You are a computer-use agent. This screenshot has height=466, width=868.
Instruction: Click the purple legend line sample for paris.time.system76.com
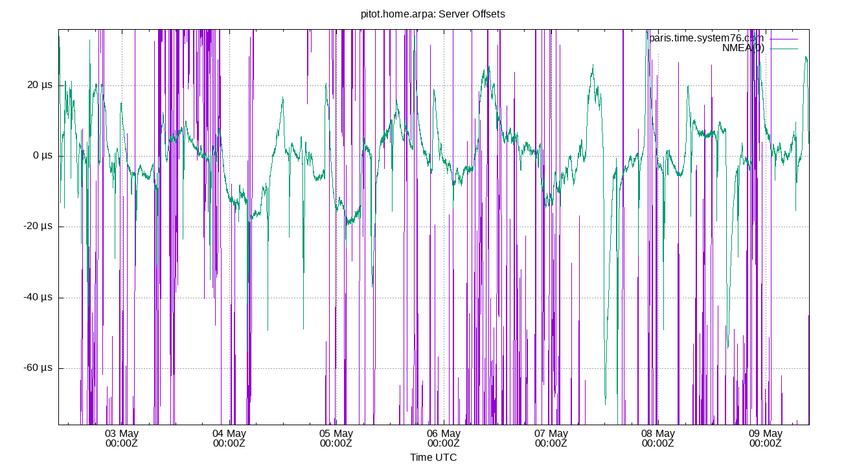click(x=784, y=39)
